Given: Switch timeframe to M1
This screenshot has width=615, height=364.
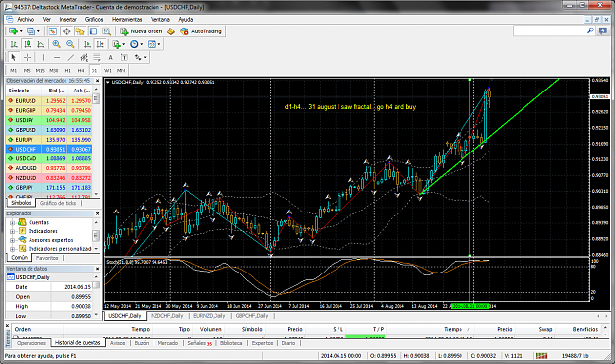Looking at the screenshot, I should click(14, 70).
